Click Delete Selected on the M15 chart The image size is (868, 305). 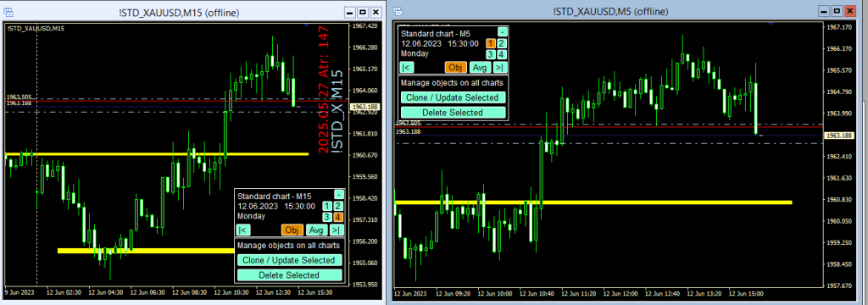(290, 275)
